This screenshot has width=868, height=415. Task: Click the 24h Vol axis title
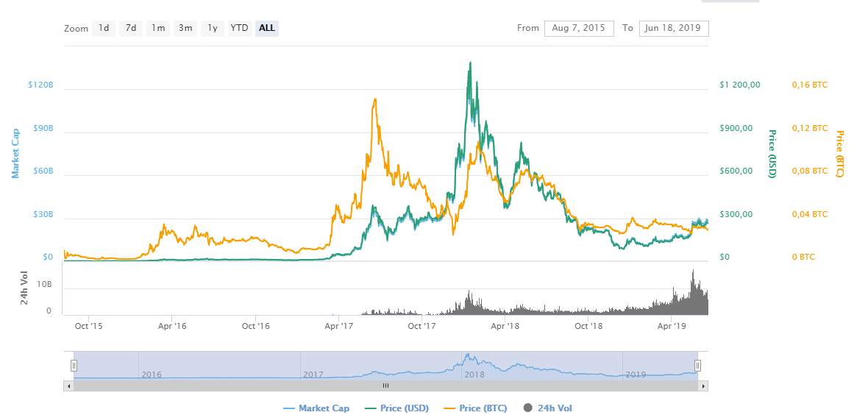[24, 288]
